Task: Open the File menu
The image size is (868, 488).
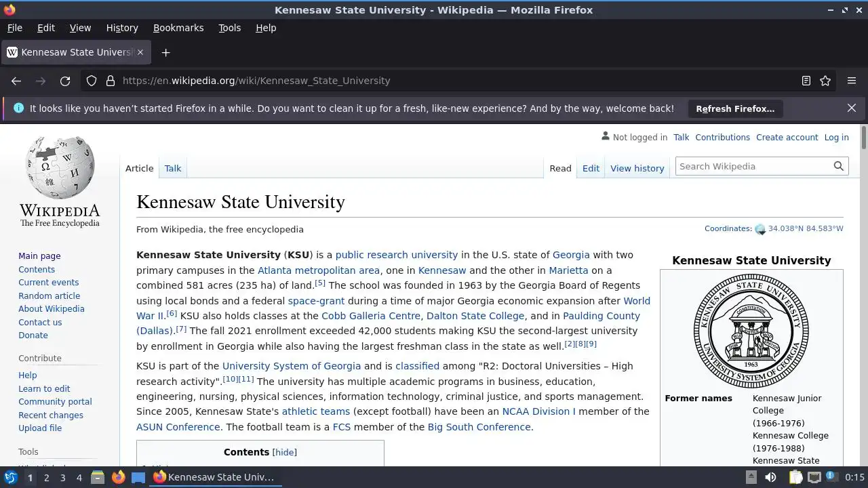Action: (14, 28)
